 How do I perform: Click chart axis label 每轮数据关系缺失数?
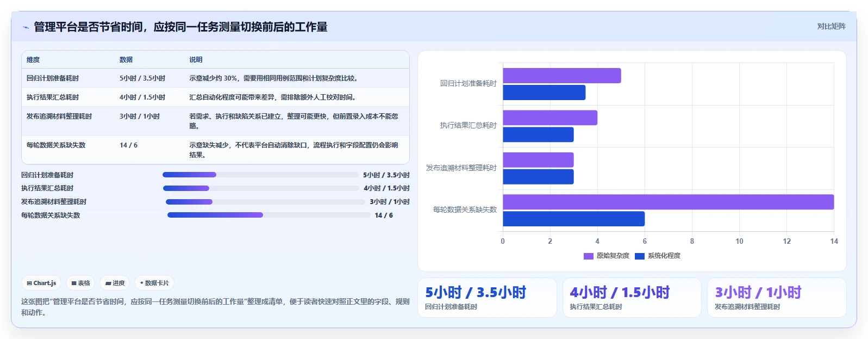pos(465,209)
